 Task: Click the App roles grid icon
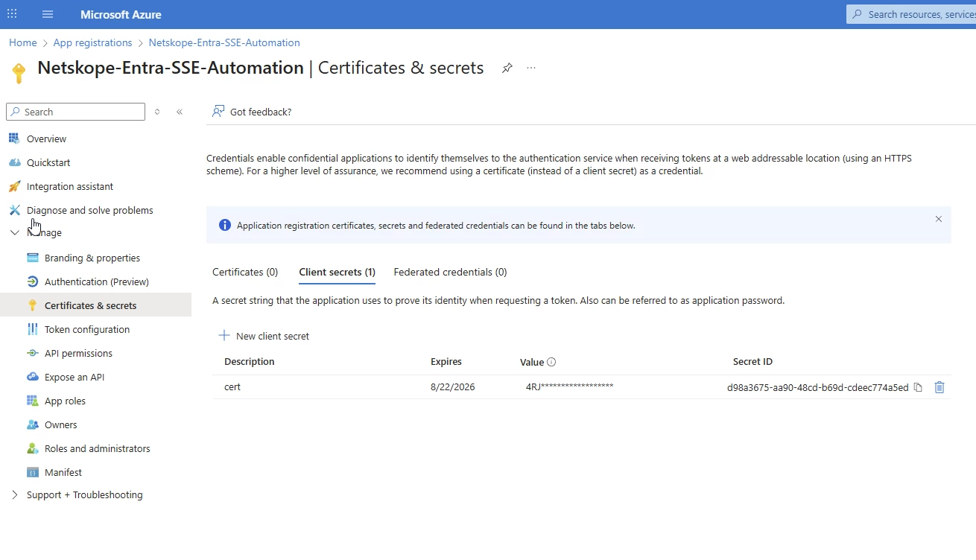[32, 401]
